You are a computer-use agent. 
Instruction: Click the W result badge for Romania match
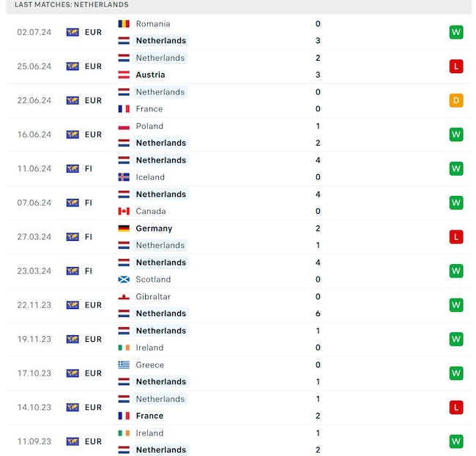click(x=456, y=32)
